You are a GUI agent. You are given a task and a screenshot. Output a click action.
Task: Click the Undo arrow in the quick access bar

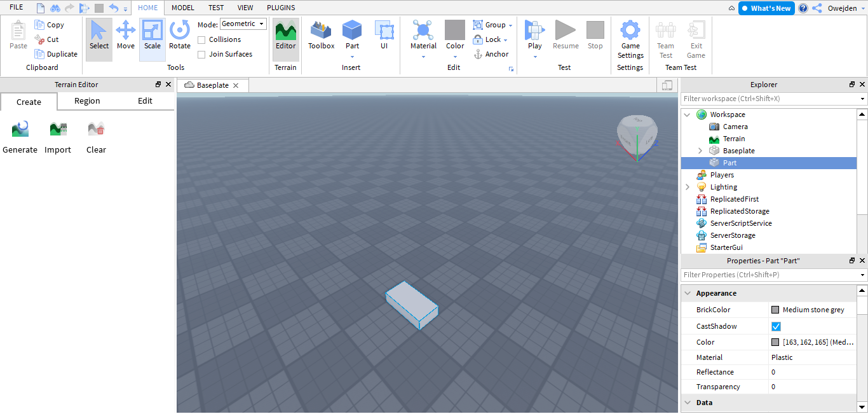pyautogui.click(x=114, y=8)
